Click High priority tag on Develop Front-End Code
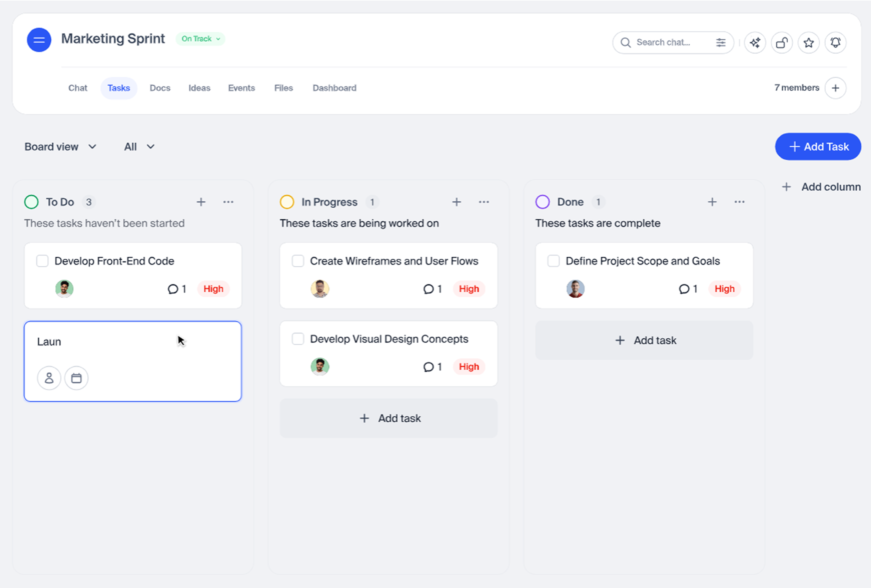The height and width of the screenshot is (588, 871). tap(214, 289)
